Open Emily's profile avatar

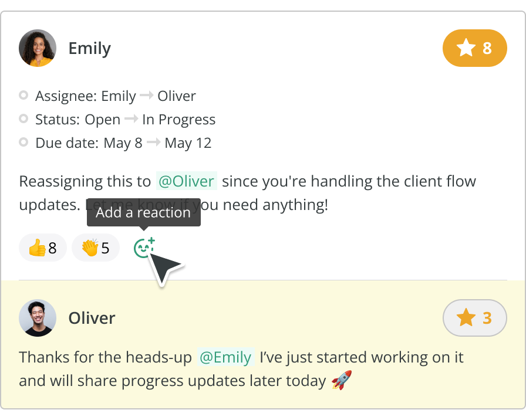pos(38,48)
